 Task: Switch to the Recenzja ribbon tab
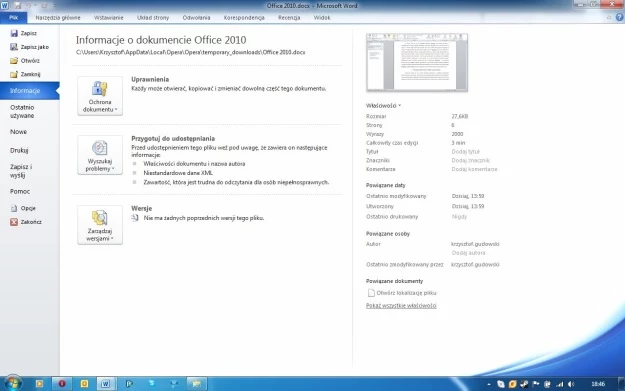[x=289, y=18]
